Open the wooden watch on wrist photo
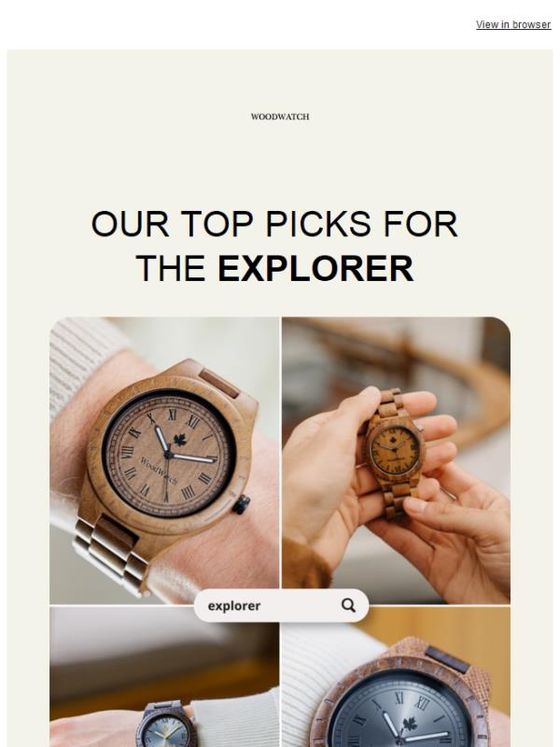This screenshot has width=560, height=747. (x=164, y=460)
